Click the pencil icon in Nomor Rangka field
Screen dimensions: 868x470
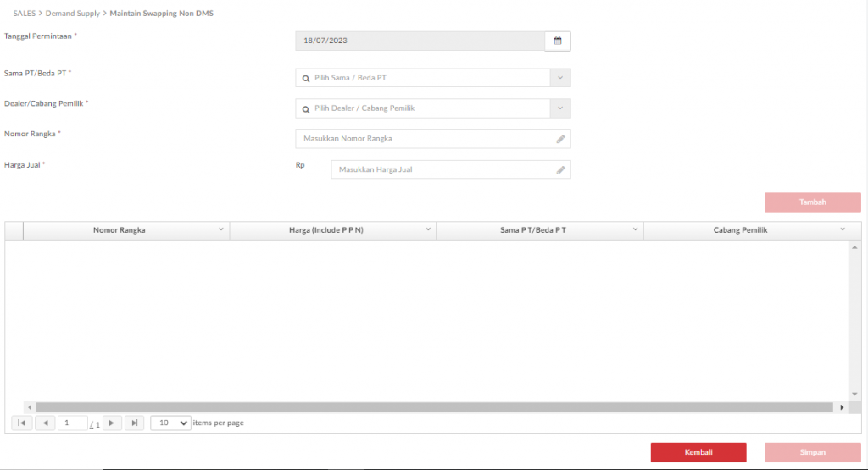coord(560,140)
